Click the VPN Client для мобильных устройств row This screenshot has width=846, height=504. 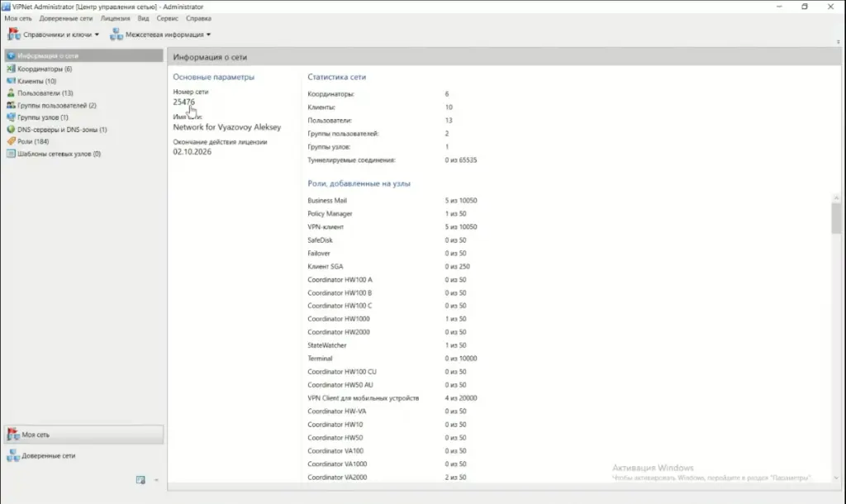pos(392,398)
